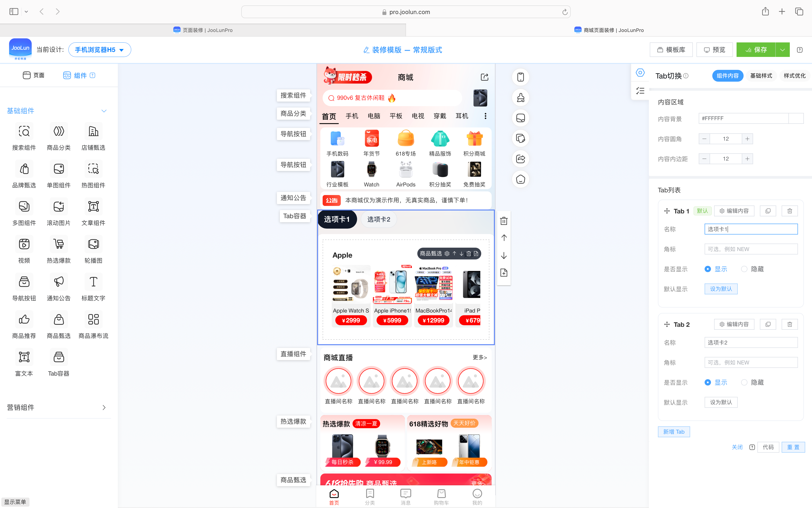Image resolution: width=812 pixels, height=508 pixels.
Task: Add the 搜索组件 search component icon
Action: click(x=24, y=131)
